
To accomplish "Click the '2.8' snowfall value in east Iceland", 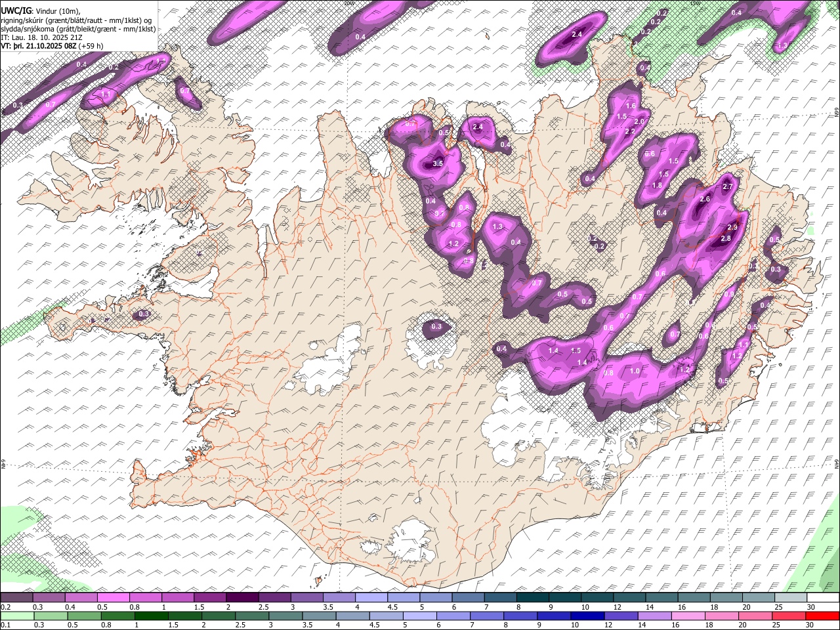I will 726,239.
